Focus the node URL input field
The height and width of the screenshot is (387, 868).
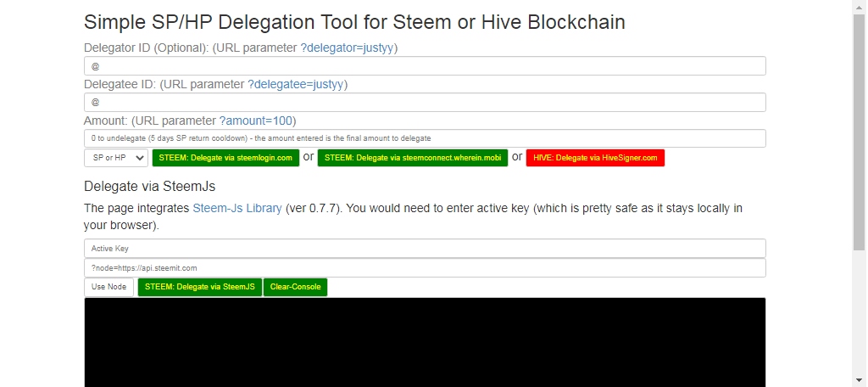(x=426, y=268)
